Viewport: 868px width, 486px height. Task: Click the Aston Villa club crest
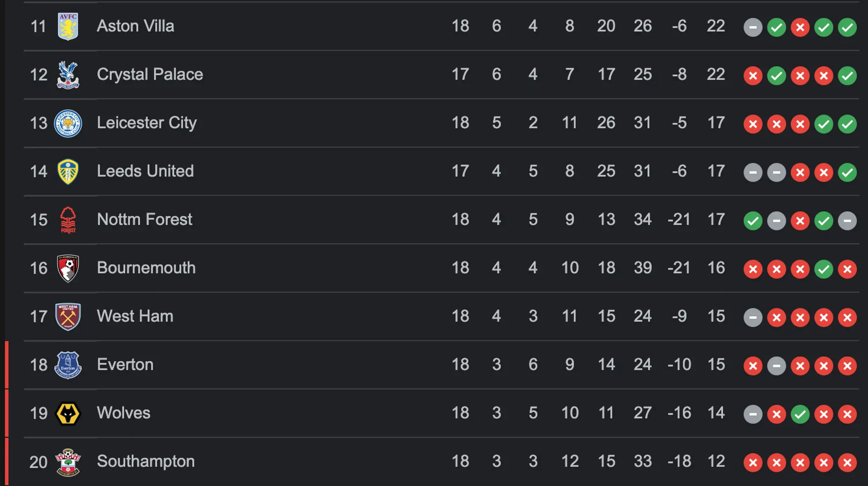[x=68, y=26]
